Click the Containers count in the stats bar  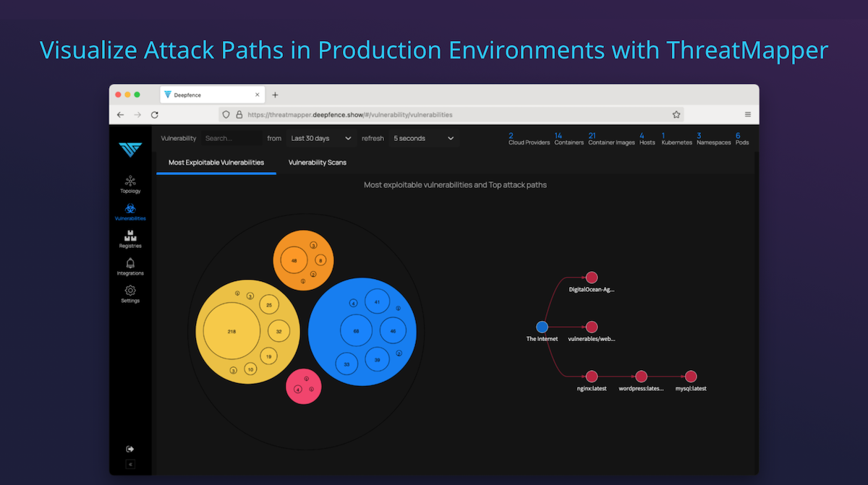pyautogui.click(x=569, y=139)
